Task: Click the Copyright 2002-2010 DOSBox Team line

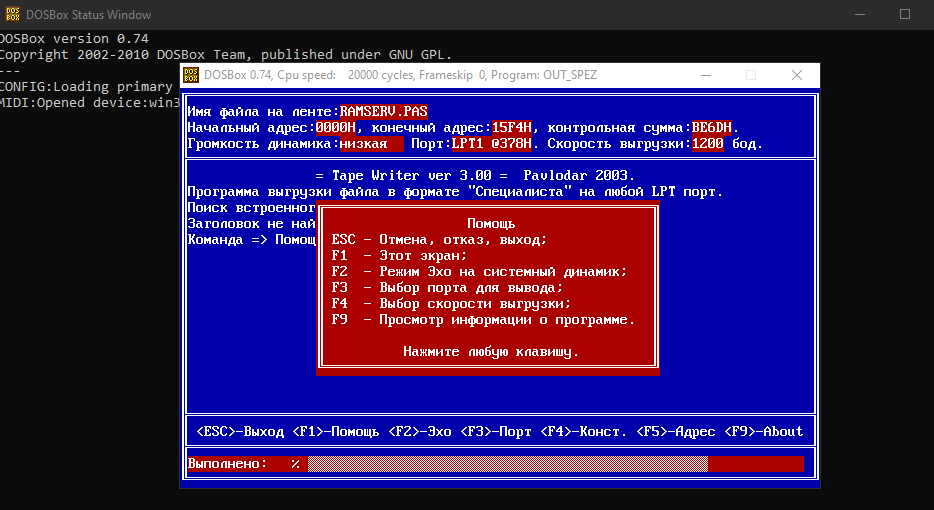Action: (226, 54)
